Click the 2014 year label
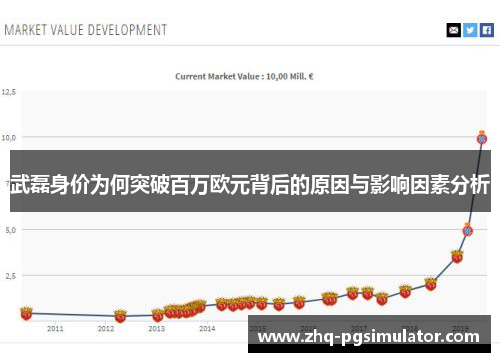 207,329
